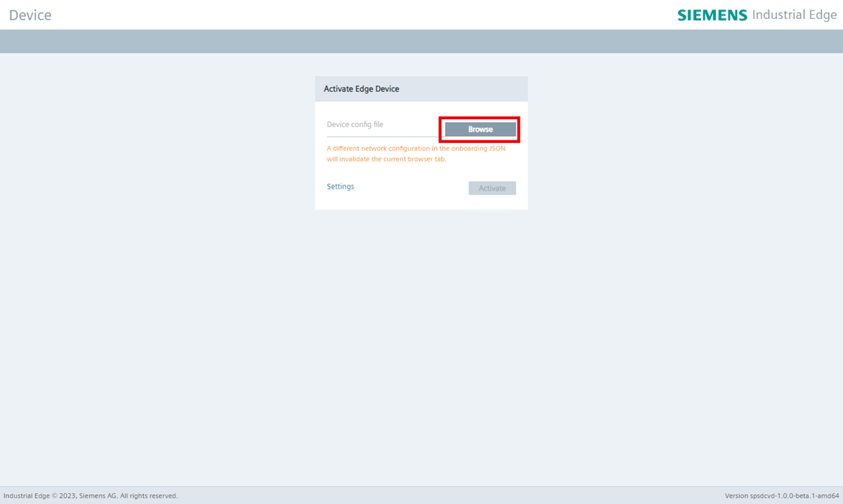Click the Industrial Edge wordmark
The width and height of the screenshot is (843, 504).
794,14
